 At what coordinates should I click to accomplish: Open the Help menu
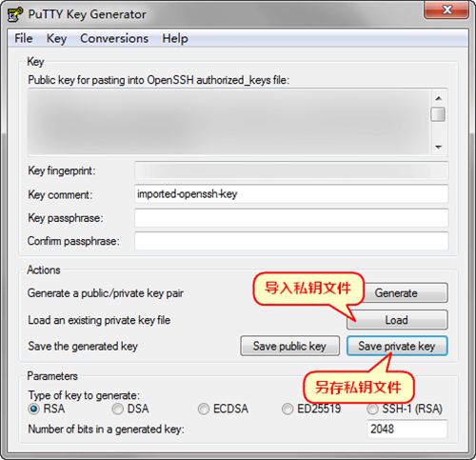175,38
